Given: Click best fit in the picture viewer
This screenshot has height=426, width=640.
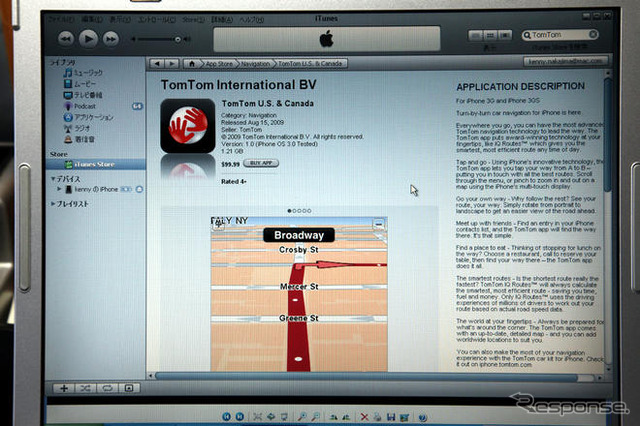Looking at the screenshot, I should [x=257, y=417].
